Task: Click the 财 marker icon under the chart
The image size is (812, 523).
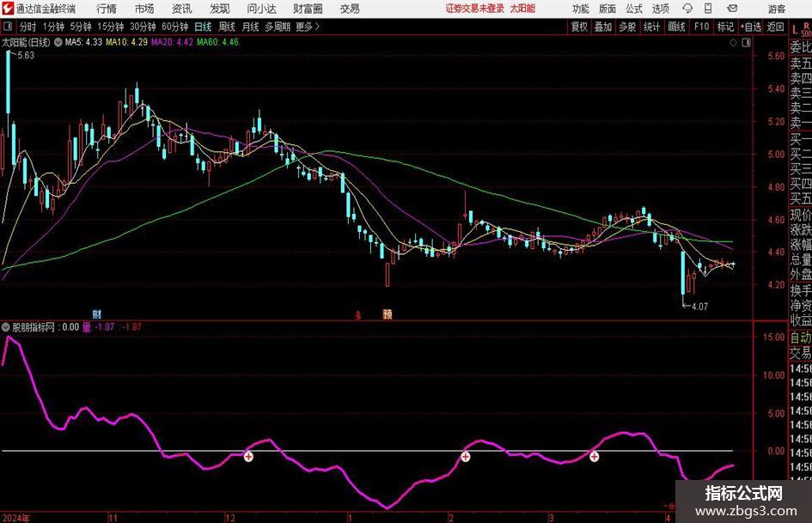Action: pos(97,313)
